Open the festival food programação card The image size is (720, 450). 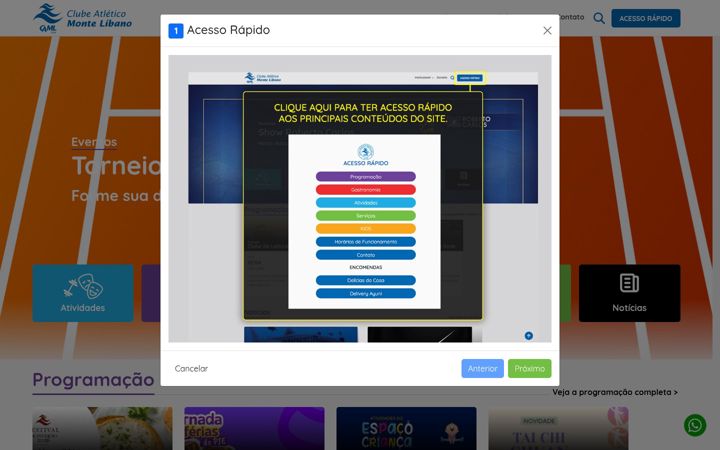102,428
